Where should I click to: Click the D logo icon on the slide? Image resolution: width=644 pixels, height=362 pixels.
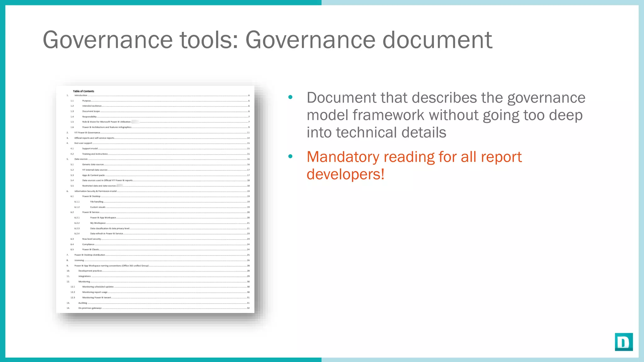(x=624, y=342)
